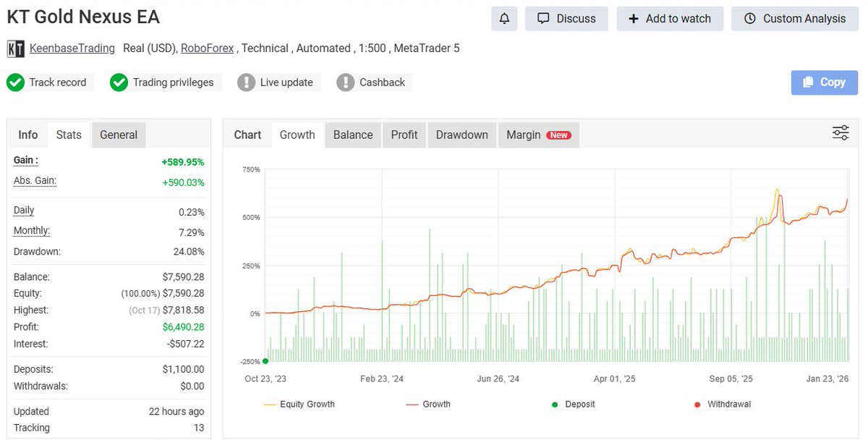Viewport: 868px width, 448px height.
Task: Click the Equity (100.00%) value
Action: click(x=163, y=293)
